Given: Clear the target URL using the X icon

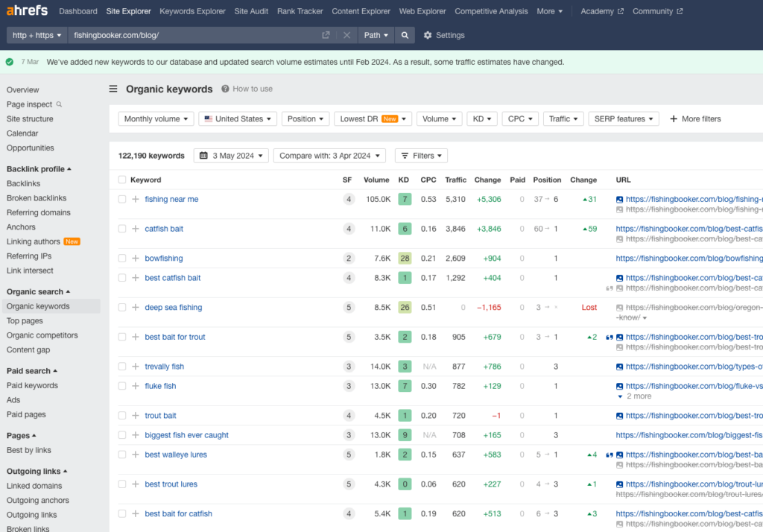Looking at the screenshot, I should (345, 34).
